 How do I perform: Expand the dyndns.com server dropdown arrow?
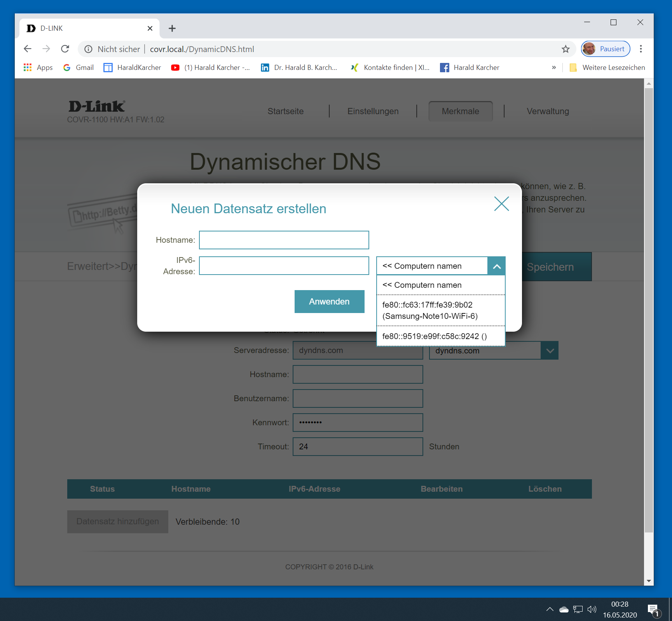(x=550, y=351)
